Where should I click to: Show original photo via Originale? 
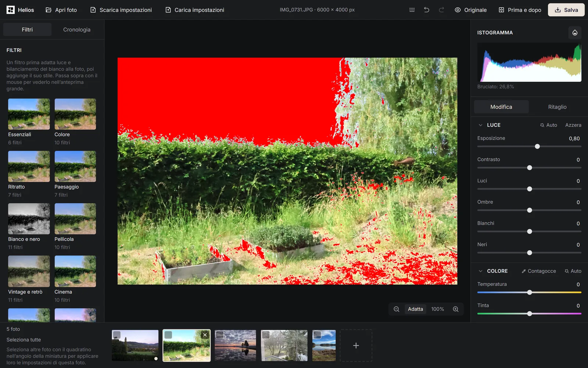pyautogui.click(x=470, y=10)
